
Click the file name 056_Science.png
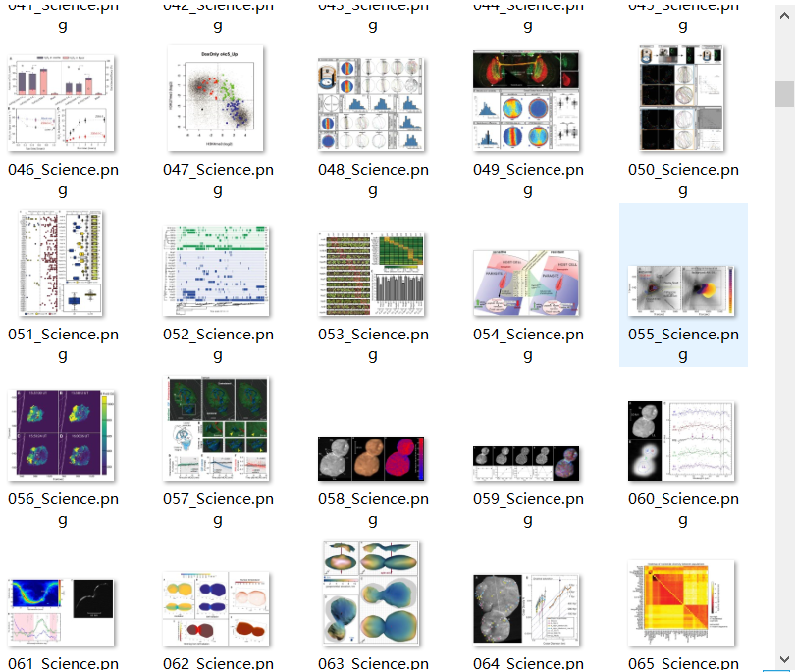click(x=63, y=508)
